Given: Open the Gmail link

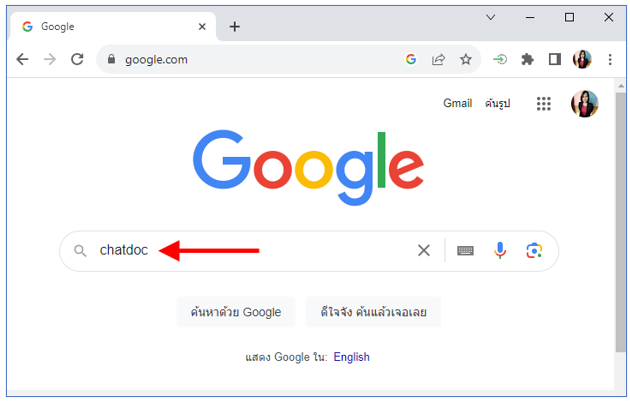Looking at the screenshot, I should 457,103.
